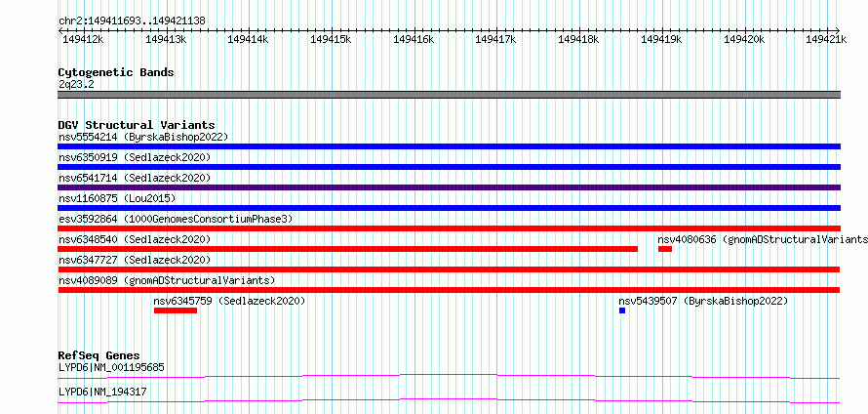Viewport: 868px width, 414px height.
Task: Click the red esv3592864 variant bar
Action: 449,228
